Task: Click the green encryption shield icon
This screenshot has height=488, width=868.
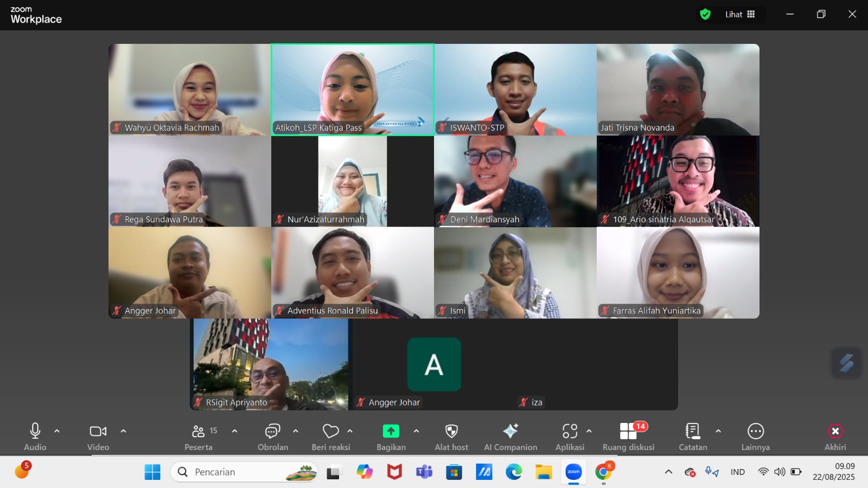Action: pos(705,15)
